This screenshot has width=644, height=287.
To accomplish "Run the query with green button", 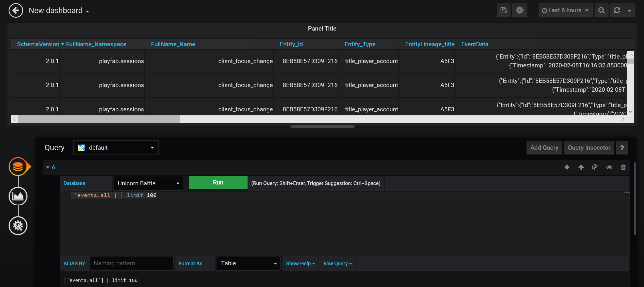I will [x=218, y=182].
